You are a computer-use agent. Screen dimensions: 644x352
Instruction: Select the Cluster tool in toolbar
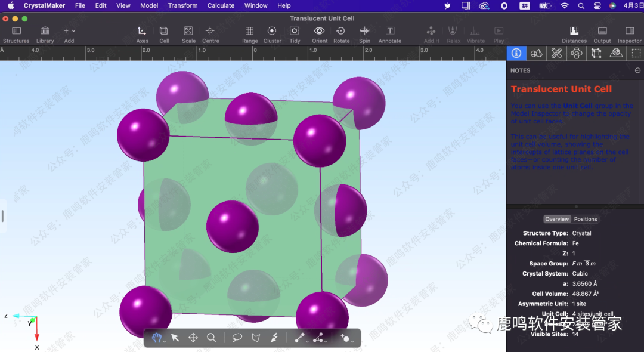click(272, 31)
